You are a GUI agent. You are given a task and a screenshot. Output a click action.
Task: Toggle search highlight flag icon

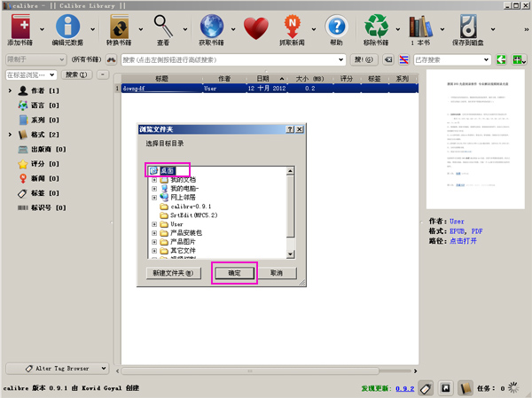[403, 59]
